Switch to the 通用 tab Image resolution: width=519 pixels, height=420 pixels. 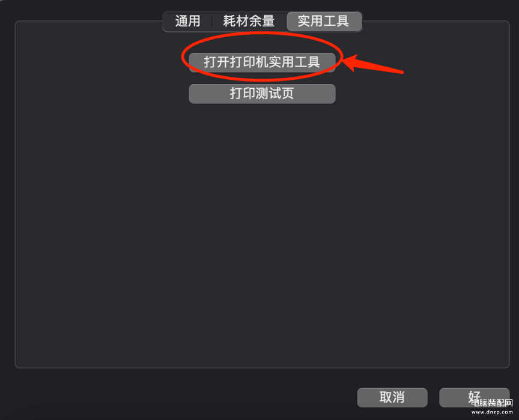187,22
